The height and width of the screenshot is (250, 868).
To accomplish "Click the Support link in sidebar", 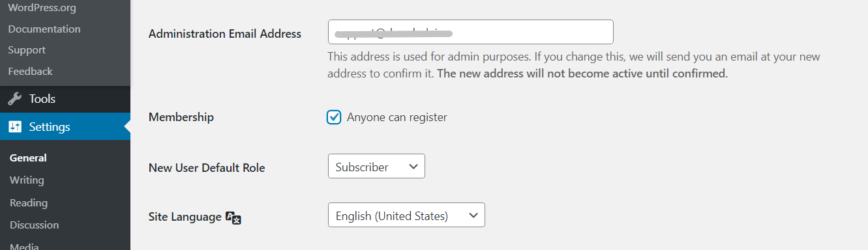I will click(x=27, y=50).
